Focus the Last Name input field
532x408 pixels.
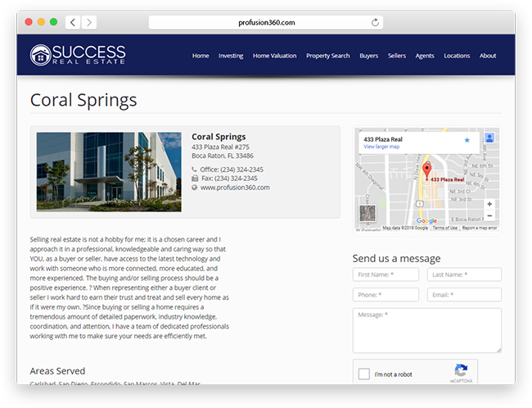pos(464,274)
